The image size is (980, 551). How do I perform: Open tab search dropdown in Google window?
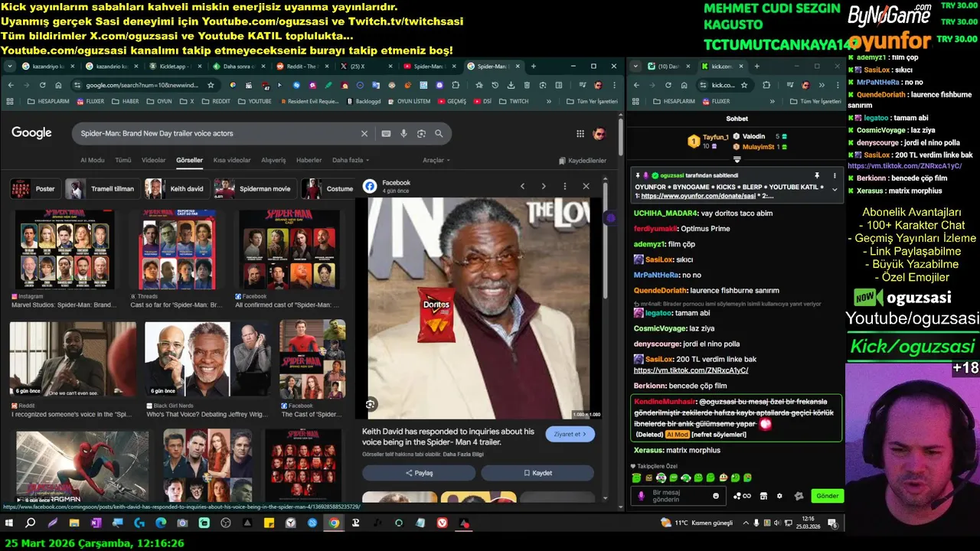(x=10, y=67)
